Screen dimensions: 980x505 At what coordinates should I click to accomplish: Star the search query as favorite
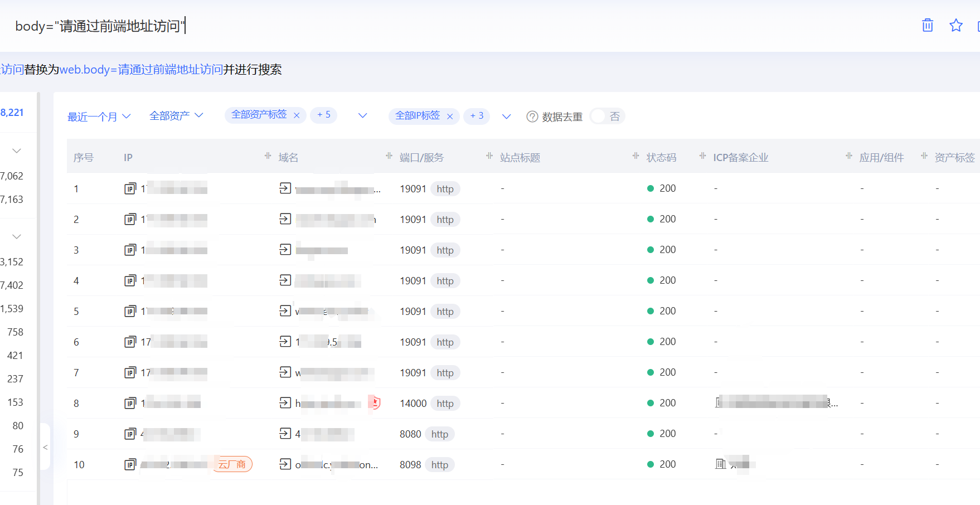[956, 25]
